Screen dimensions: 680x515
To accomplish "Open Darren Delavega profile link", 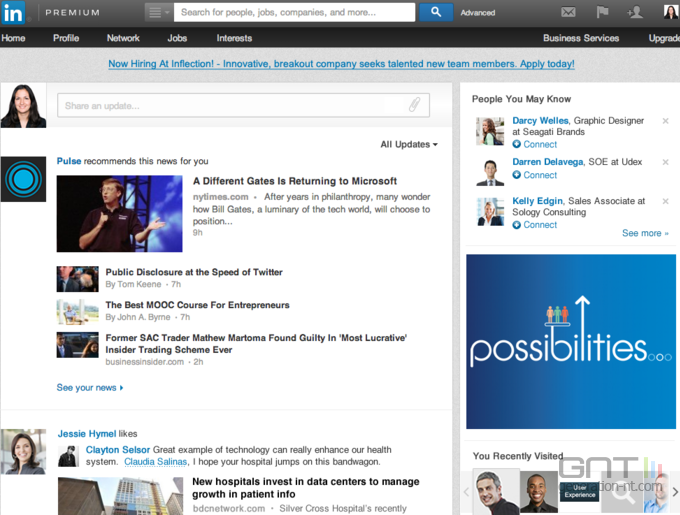I will click(x=548, y=162).
